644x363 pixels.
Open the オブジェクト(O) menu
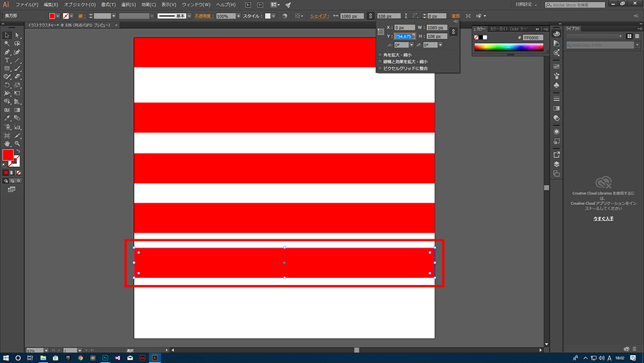coord(80,5)
